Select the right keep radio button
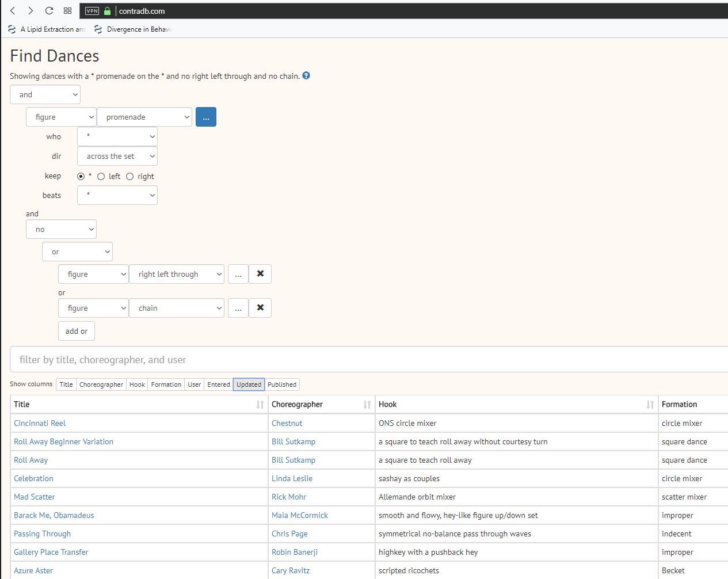This screenshot has height=579, width=728. (130, 177)
